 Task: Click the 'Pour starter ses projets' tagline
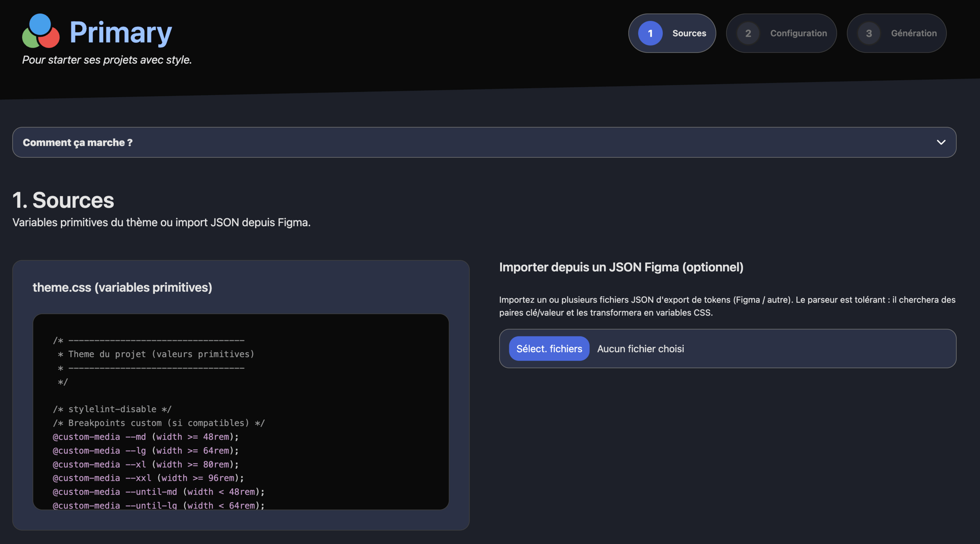pyautogui.click(x=107, y=60)
